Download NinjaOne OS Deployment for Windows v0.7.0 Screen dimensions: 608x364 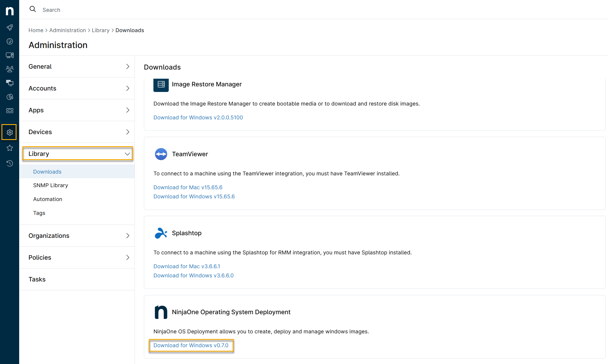point(191,345)
